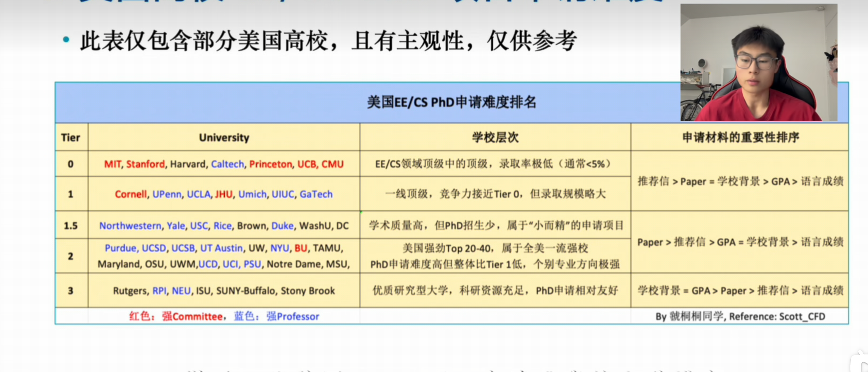
Task: Click 'Harvard' in the university list
Action: point(188,164)
